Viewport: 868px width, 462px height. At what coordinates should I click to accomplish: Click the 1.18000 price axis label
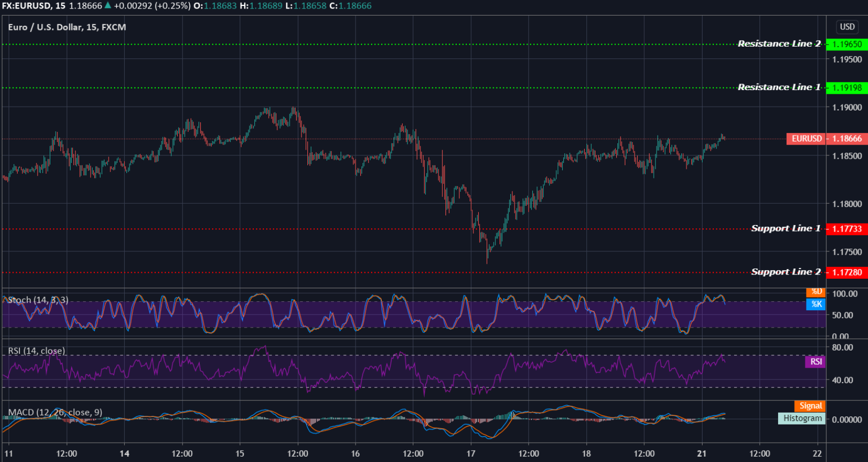(x=847, y=204)
